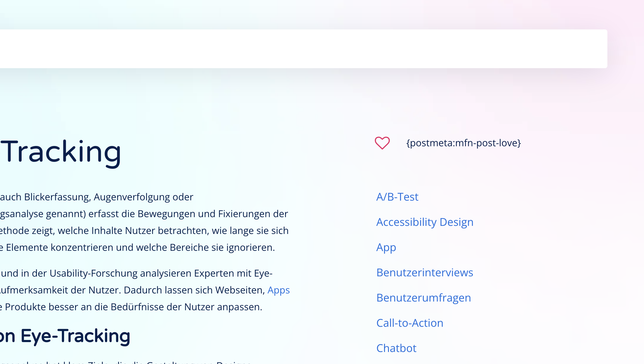644x364 pixels.
Task: Click the large Tracking page heading
Action: click(62, 152)
